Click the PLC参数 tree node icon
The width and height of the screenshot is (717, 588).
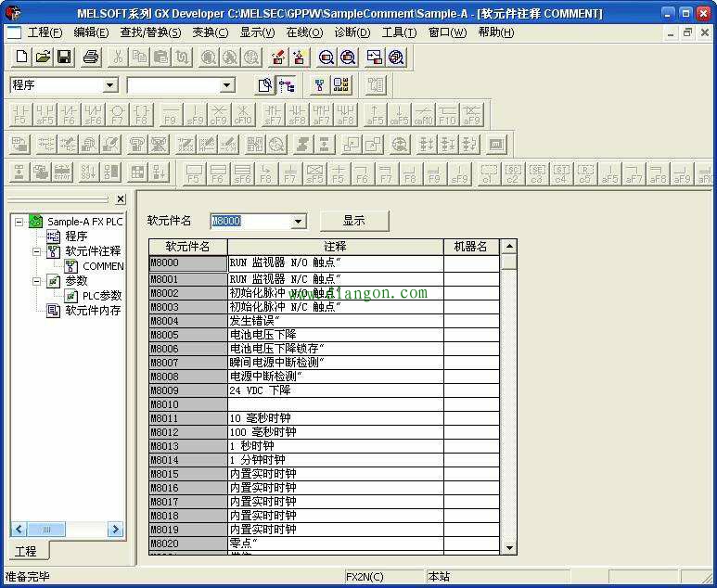70,296
